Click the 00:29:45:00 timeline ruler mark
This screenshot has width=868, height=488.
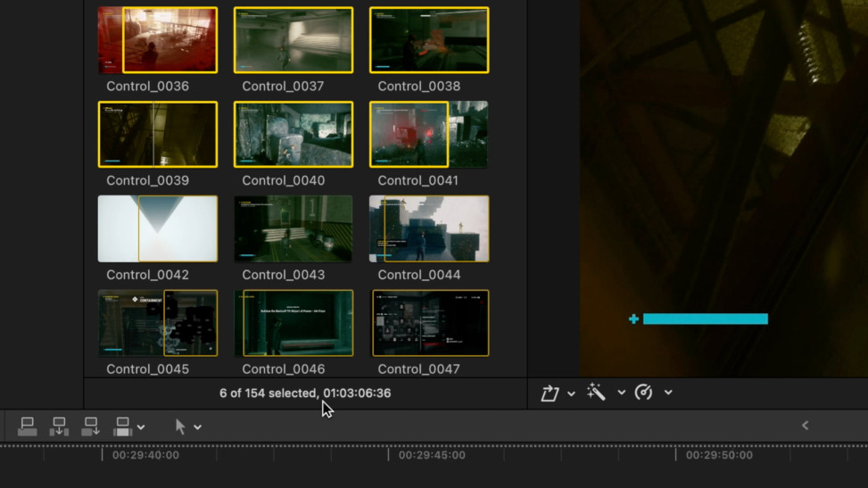click(x=432, y=455)
